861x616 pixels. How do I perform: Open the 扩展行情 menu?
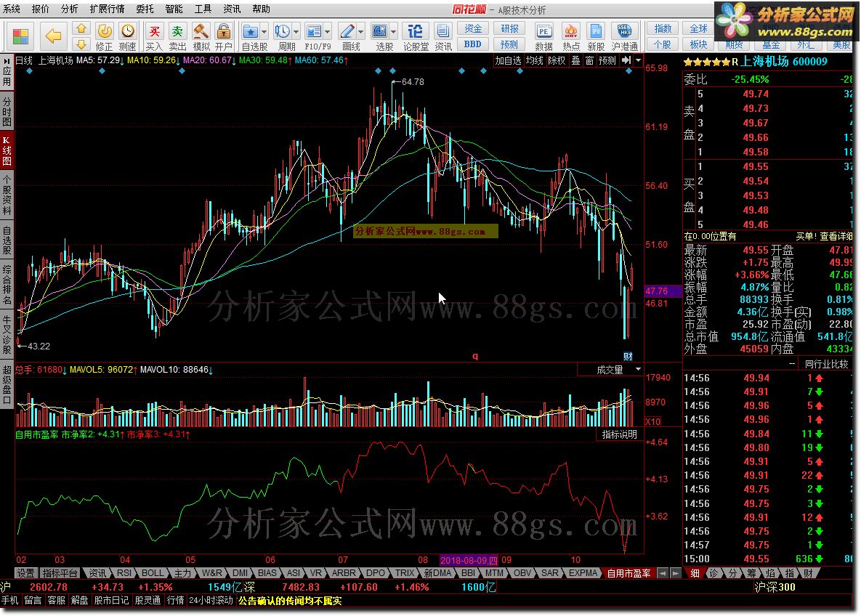pos(107,9)
